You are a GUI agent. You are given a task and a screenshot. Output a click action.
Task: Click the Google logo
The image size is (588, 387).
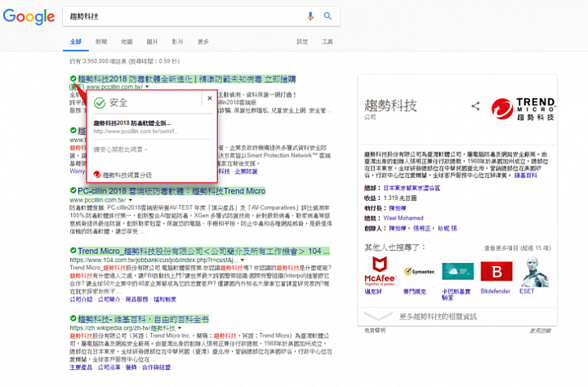point(29,16)
